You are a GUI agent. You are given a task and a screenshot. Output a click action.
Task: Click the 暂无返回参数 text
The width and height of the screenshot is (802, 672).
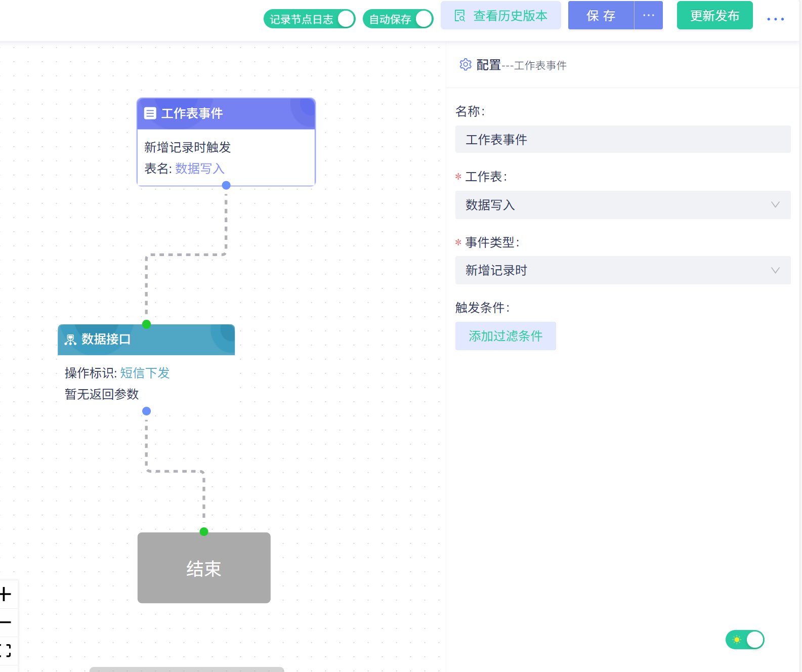(x=102, y=394)
